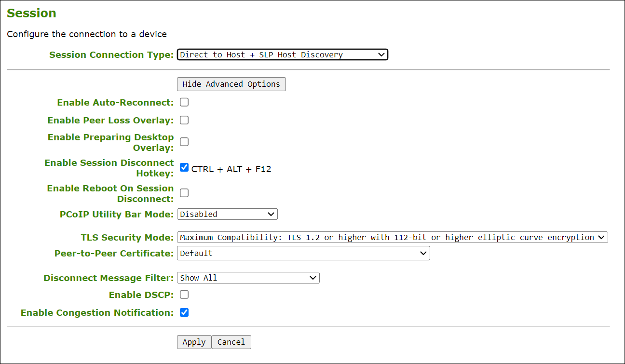Click the 'Disconnect Message Filter:' label
Image resolution: width=625 pixels, height=364 pixels.
(109, 278)
